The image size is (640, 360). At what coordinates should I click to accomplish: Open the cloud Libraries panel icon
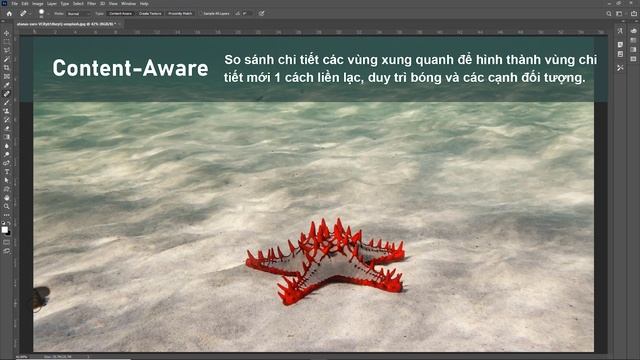[633, 31]
